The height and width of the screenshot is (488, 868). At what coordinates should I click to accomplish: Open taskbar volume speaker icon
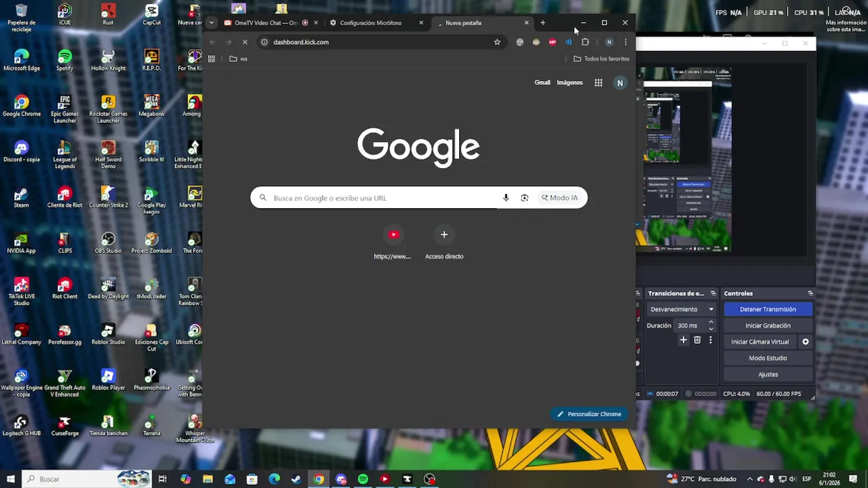(x=792, y=479)
